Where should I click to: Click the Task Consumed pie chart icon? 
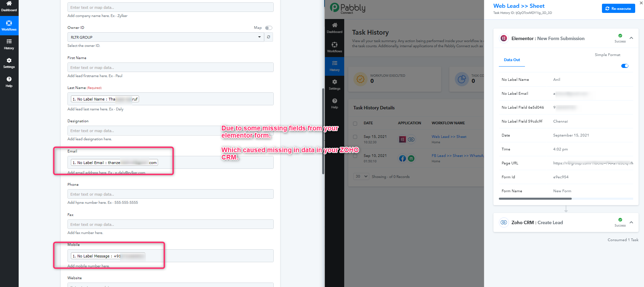pos(462,79)
